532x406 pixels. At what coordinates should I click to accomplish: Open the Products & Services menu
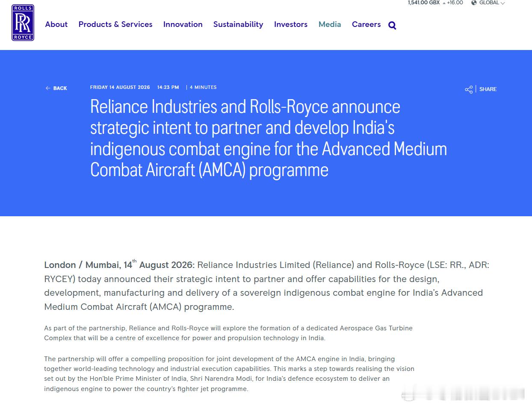(115, 24)
